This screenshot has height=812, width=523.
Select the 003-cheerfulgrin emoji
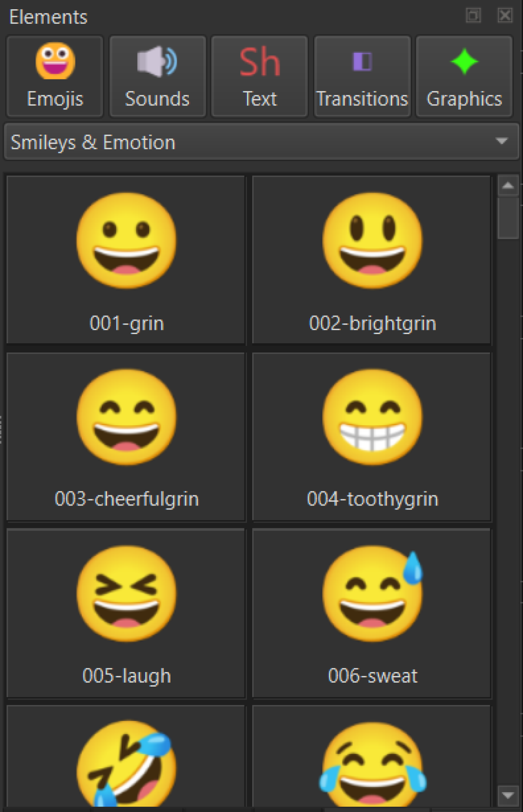click(x=126, y=437)
